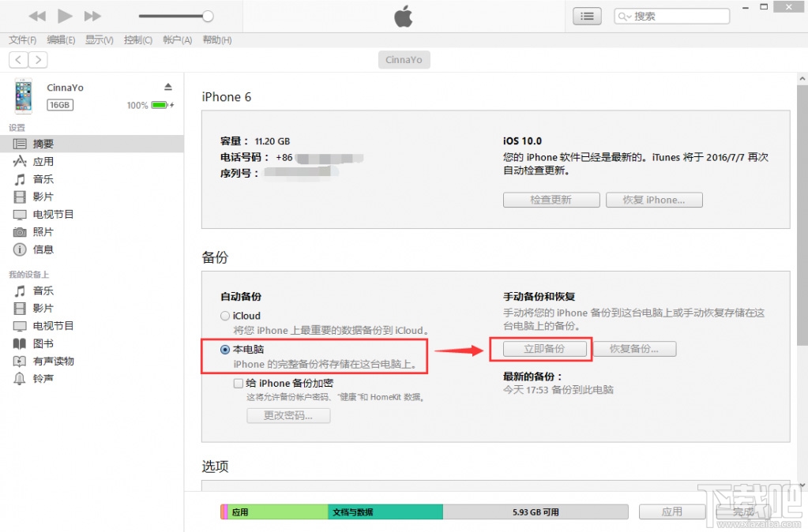Select 电视节目 under 设置 sidebar
The width and height of the screenshot is (808, 532).
click(92, 214)
